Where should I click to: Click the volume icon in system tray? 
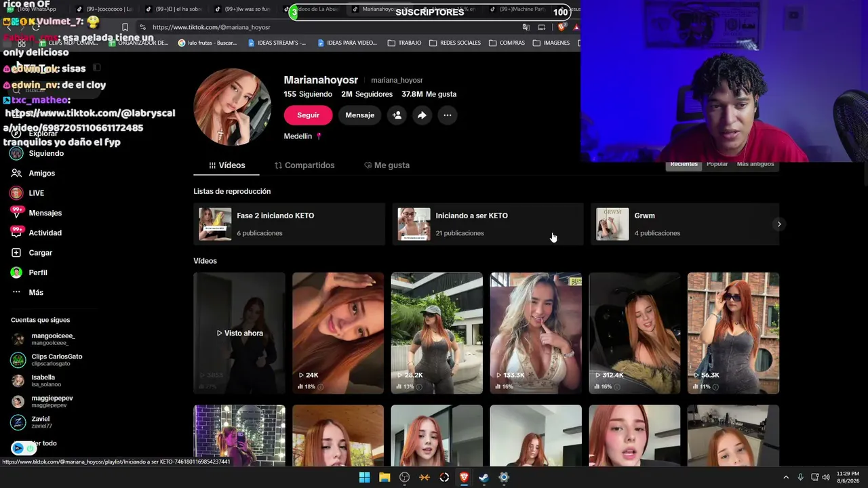[826, 477]
